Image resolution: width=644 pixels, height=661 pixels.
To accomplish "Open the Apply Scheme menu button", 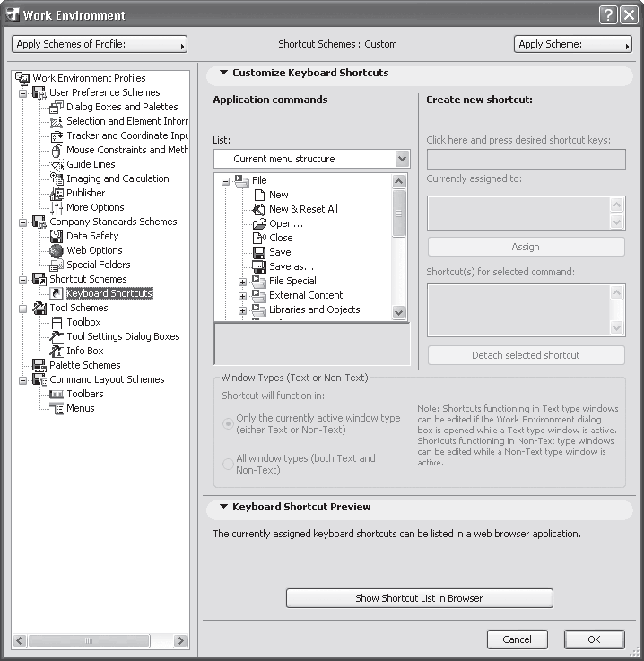I will coord(572,44).
